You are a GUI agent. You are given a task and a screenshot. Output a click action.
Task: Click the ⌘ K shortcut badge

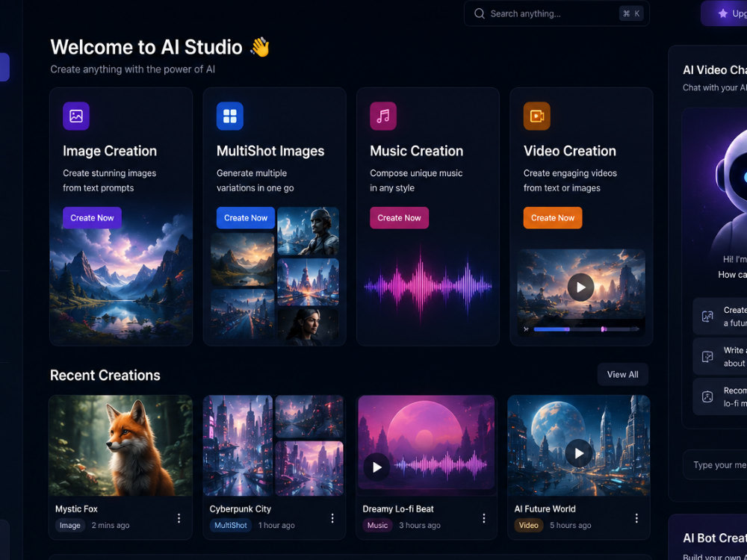click(x=631, y=13)
